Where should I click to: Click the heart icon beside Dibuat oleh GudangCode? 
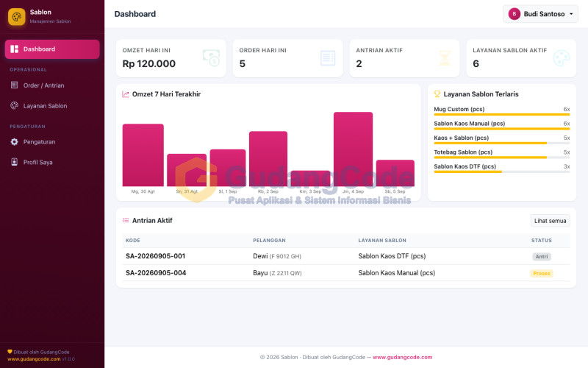click(x=10, y=352)
